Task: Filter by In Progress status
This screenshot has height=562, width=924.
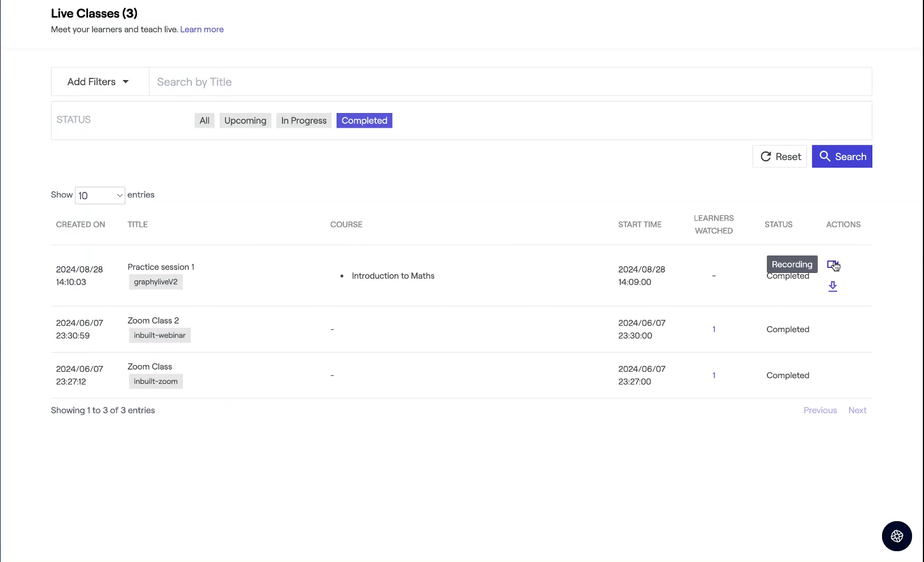Action: coord(304,121)
